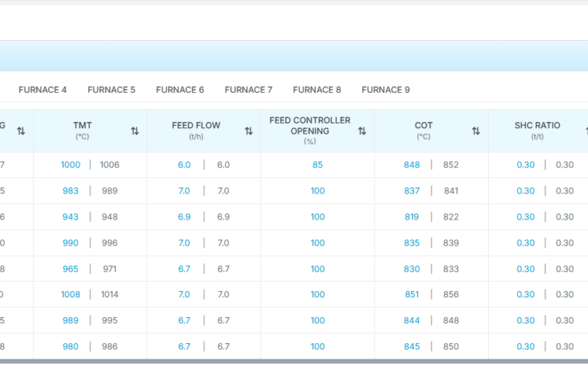Click TMT value 1014
588x380 pixels.
tap(109, 295)
